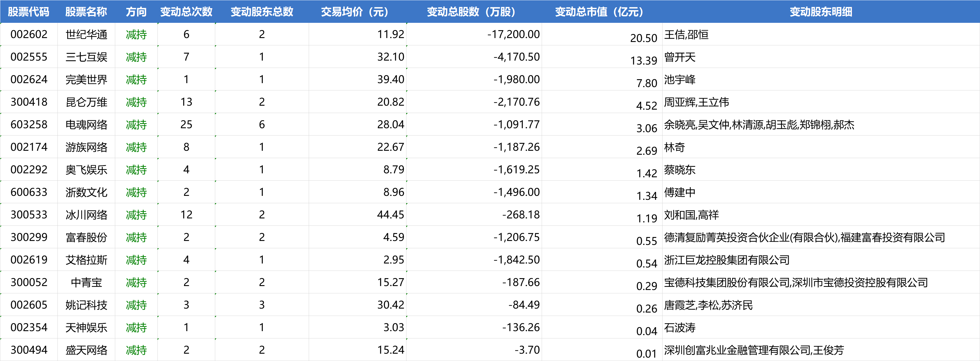Select the 浙江巨龙控股集团有限公司 cell
Image resolution: width=980 pixels, height=361 pixels.
pyautogui.click(x=727, y=260)
